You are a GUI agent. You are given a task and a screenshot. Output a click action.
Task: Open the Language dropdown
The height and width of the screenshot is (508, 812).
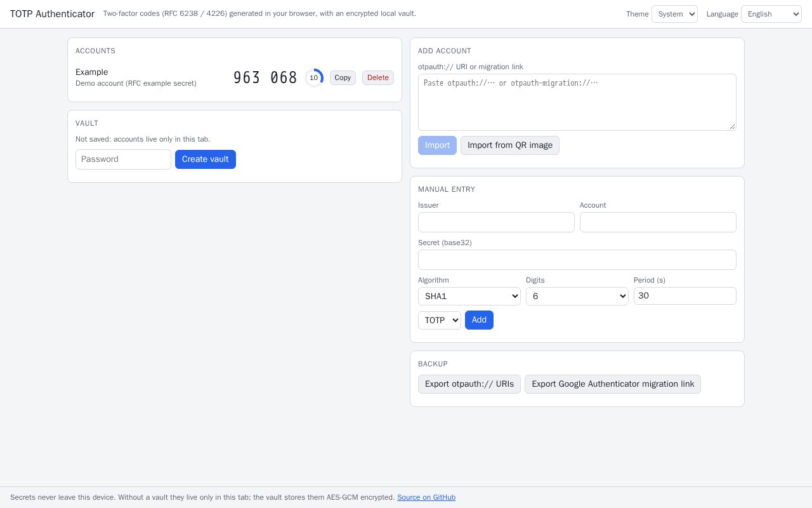coord(771,14)
